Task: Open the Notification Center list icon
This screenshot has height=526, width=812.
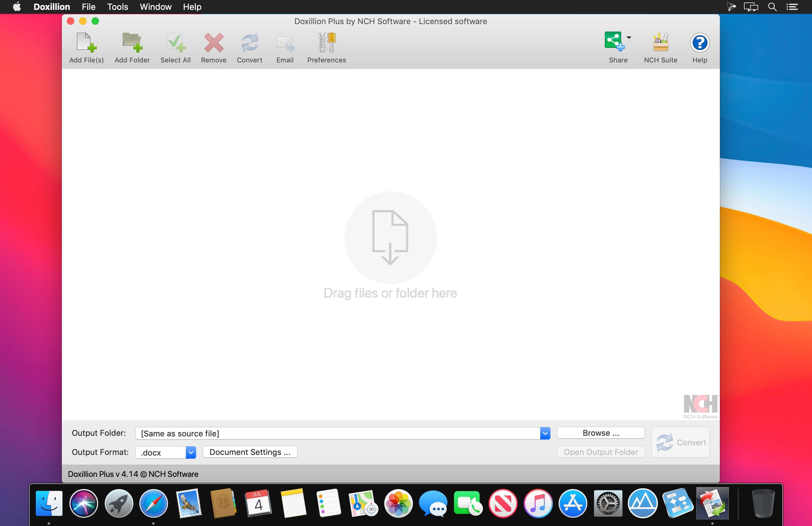Action: [792, 7]
